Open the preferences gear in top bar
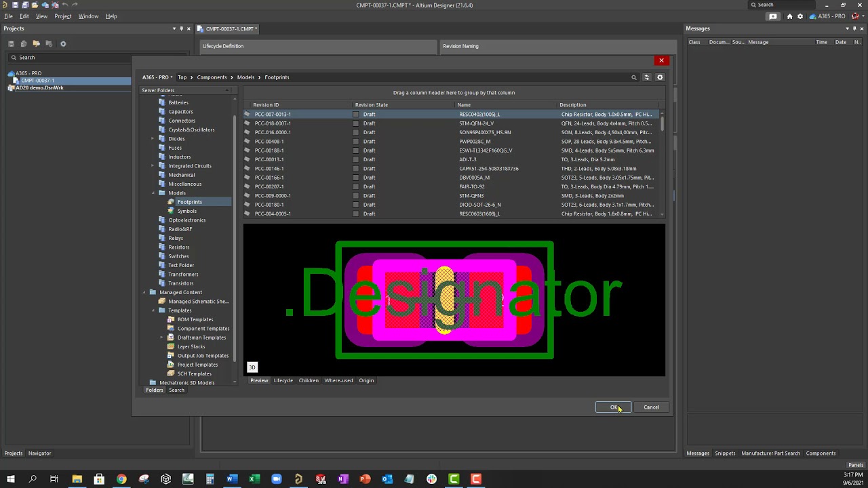 click(800, 16)
